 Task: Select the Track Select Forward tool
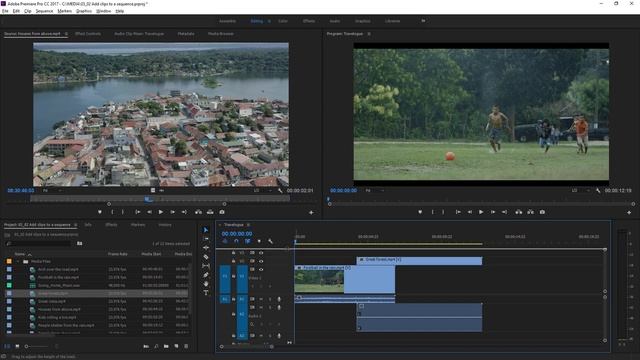pyautogui.click(x=206, y=239)
